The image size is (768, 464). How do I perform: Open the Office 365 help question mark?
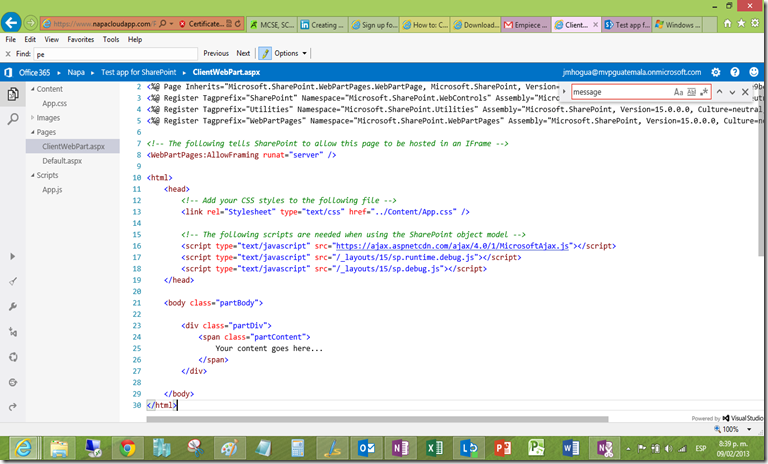[x=735, y=72]
